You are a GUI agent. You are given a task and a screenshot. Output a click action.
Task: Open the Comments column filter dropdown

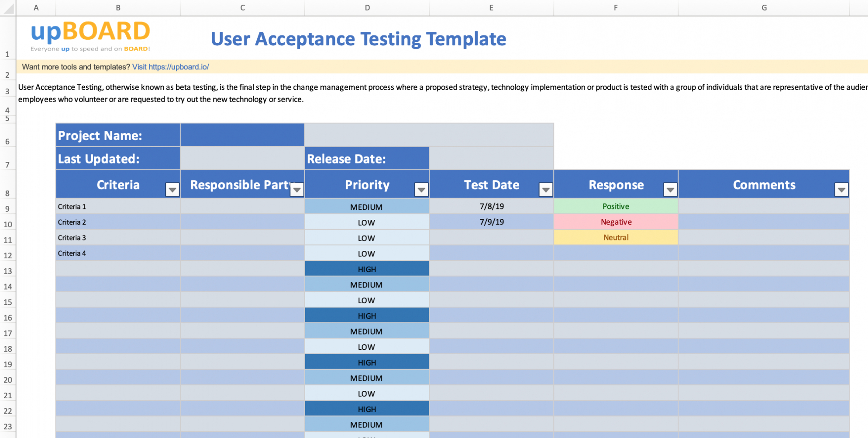[x=841, y=189]
